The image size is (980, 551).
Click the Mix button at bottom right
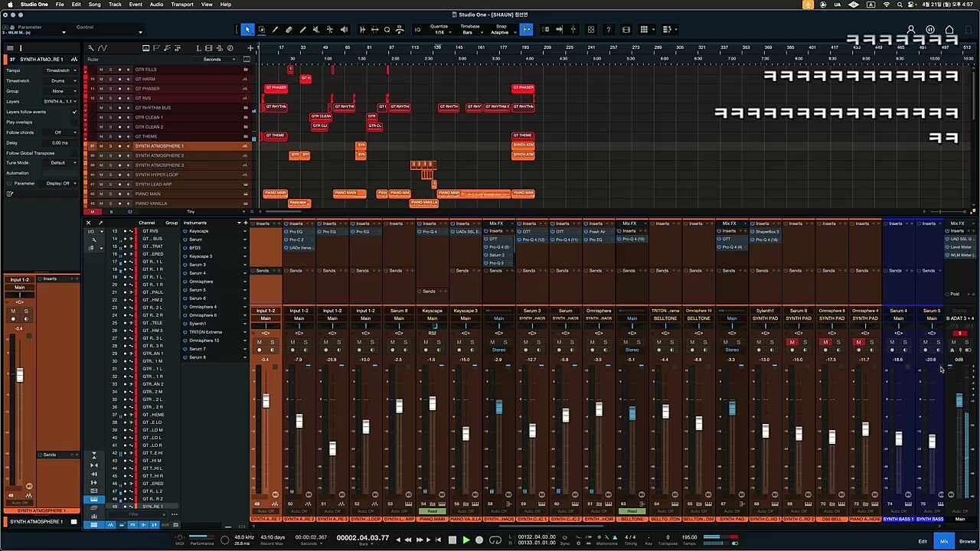(944, 541)
